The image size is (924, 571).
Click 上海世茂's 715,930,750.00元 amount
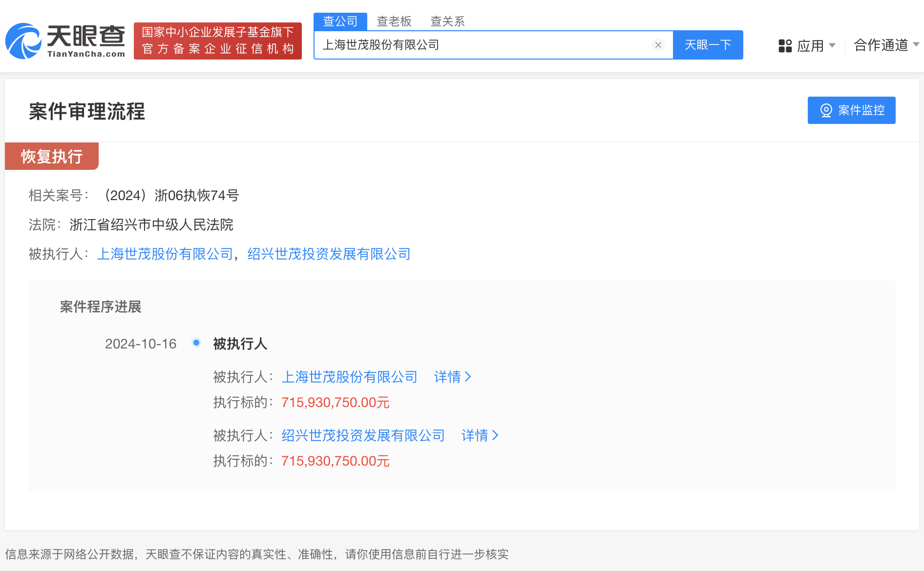pyautogui.click(x=336, y=402)
